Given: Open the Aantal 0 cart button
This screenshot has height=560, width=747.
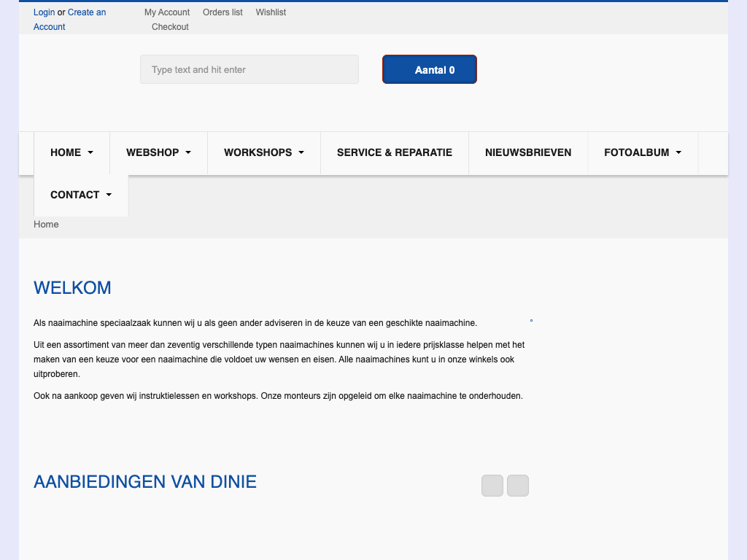Looking at the screenshot, I should click(x=429, y=70).
